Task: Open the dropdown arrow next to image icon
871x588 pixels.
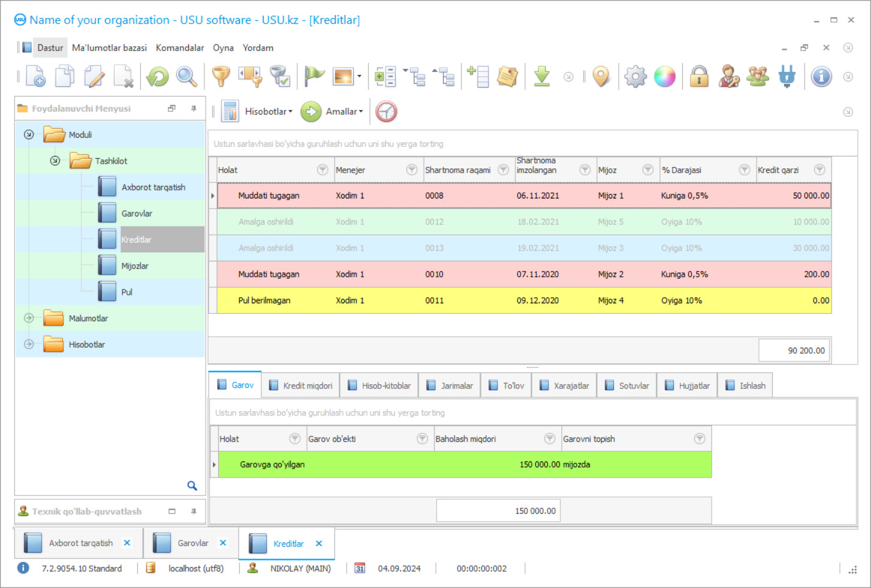Action: pos(359,76)
